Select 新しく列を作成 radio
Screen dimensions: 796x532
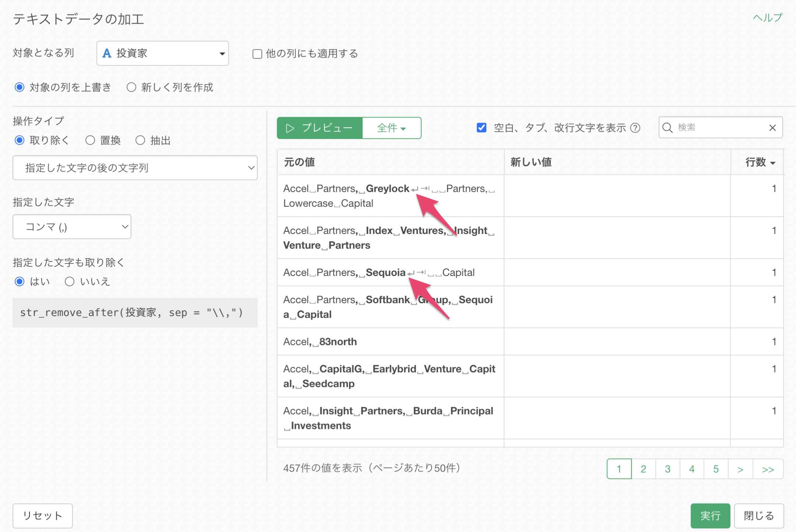click(132, 87)
